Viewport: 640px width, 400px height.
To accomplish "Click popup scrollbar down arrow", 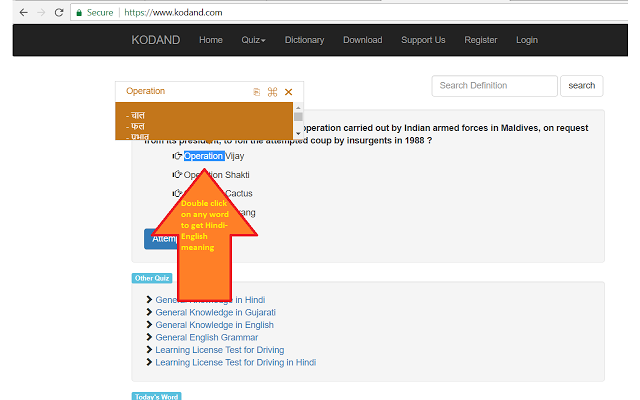I will [298, 133].
